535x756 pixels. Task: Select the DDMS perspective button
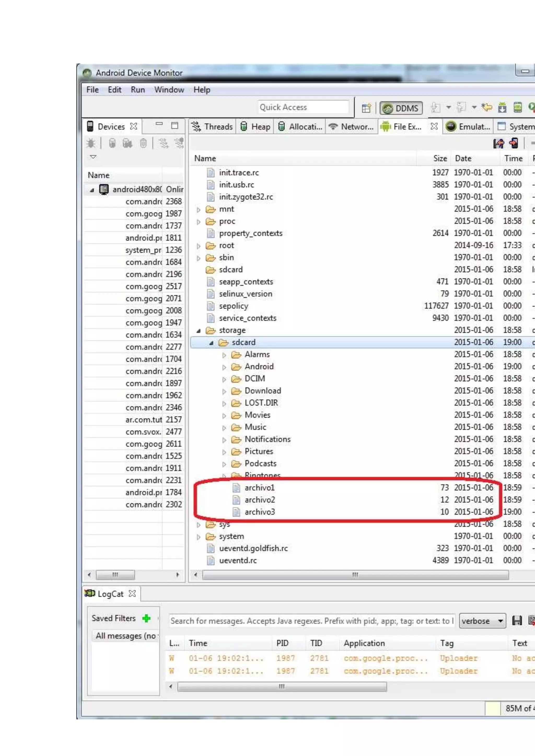pyautogui.click(x=401, y=108)
